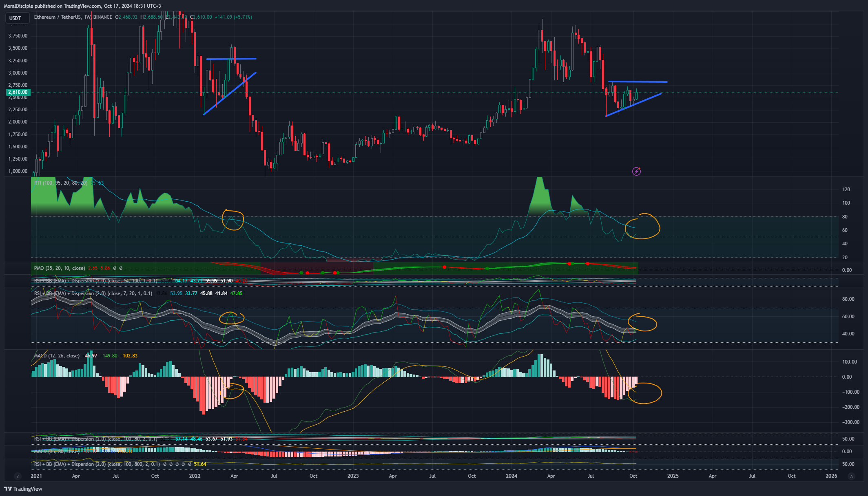The width and height of the screenshot is (868, 496).
Task: Open the USDT currency selector
Action: pyautogui.click(x=17, y=18)
